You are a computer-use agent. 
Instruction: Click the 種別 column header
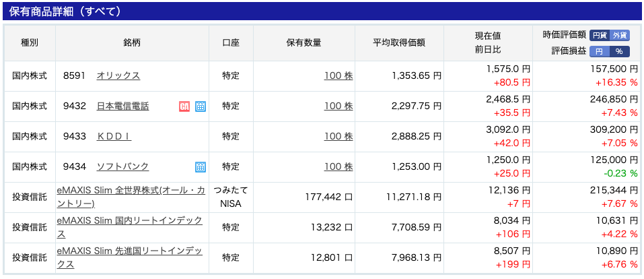pyautogui.click(x=29, y=43)
